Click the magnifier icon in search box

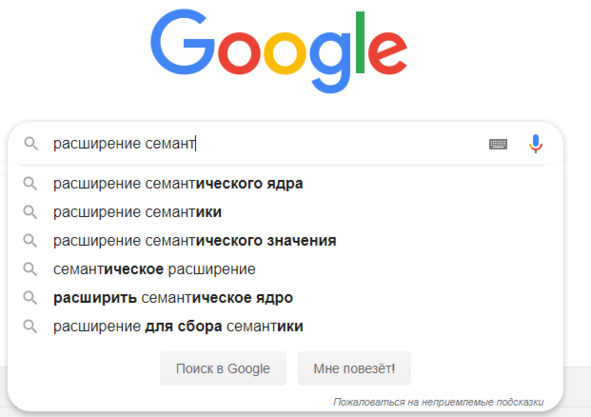(31, 144)
